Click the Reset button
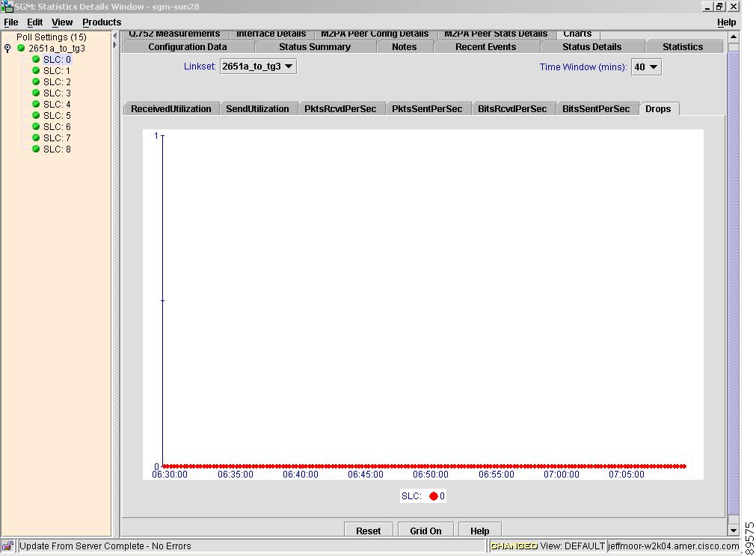 coord(369,530)
